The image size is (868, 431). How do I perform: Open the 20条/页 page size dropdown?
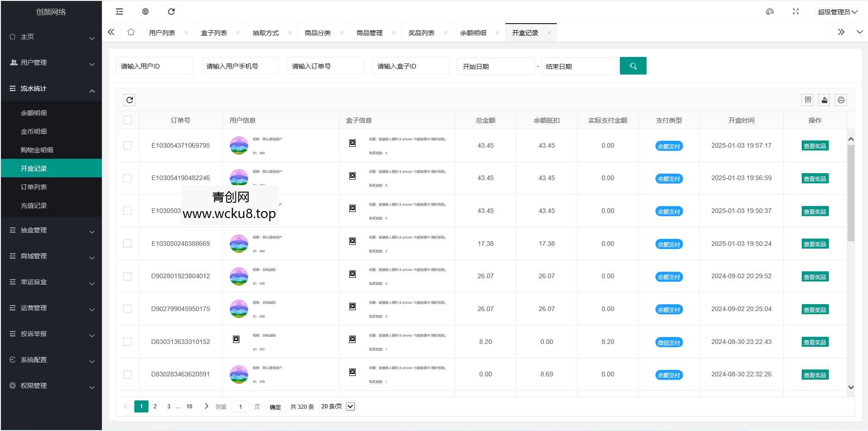337,406
